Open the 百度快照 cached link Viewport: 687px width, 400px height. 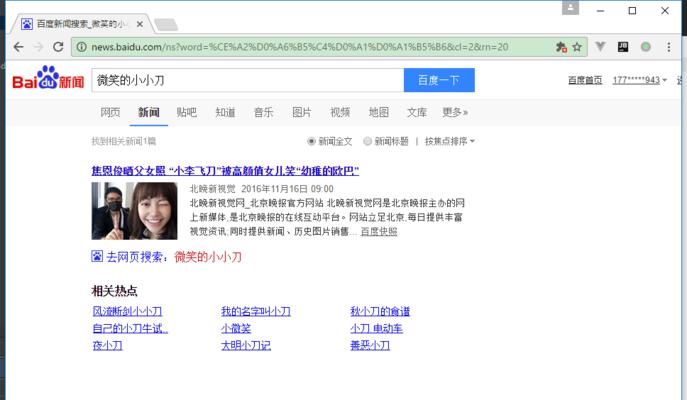(379, 231)
